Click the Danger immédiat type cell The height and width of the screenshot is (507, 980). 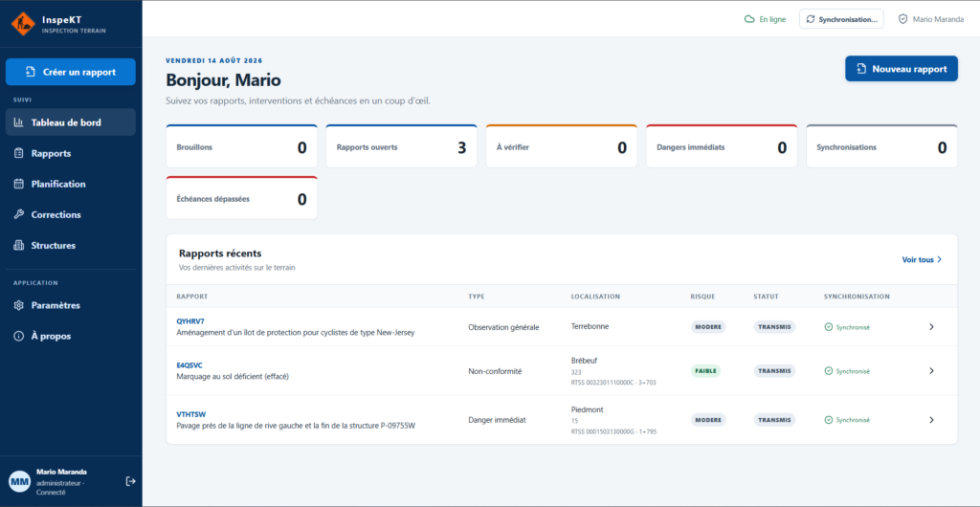click(498, 420)
